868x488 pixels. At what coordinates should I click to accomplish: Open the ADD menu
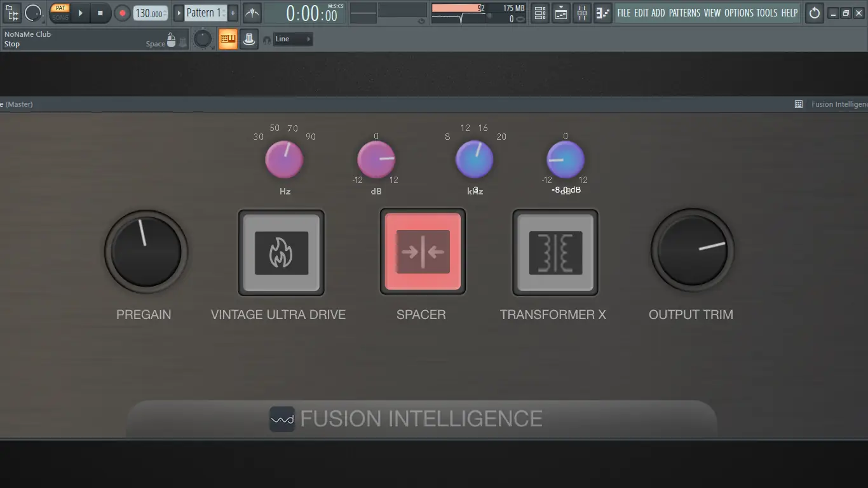(x=658, y=13)
